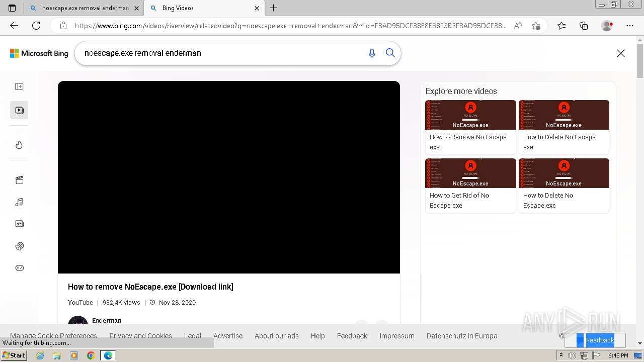
Task: Open Collections in Edge toolbar
Action: (584, 26)
